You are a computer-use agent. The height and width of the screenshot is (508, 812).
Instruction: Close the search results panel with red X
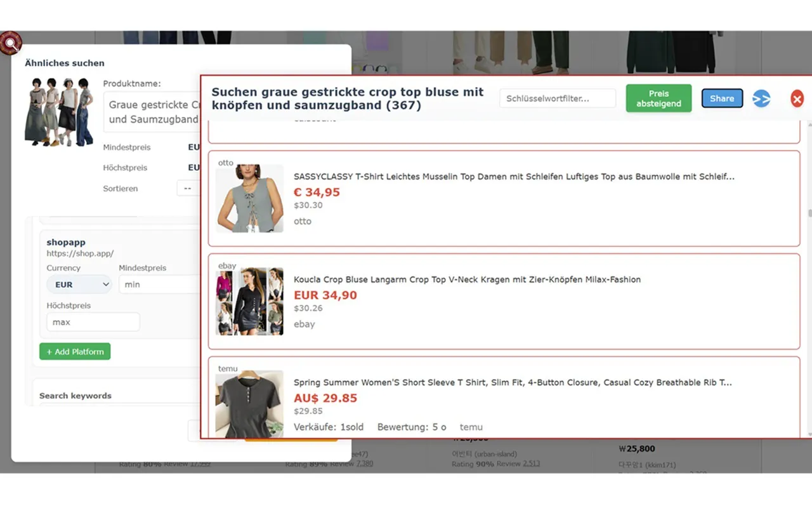[x=797, y=98]
